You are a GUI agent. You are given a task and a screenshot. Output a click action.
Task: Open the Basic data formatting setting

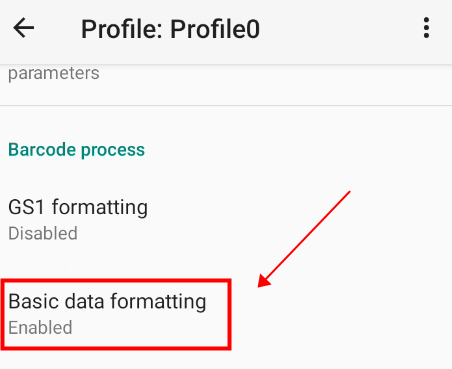226,314
